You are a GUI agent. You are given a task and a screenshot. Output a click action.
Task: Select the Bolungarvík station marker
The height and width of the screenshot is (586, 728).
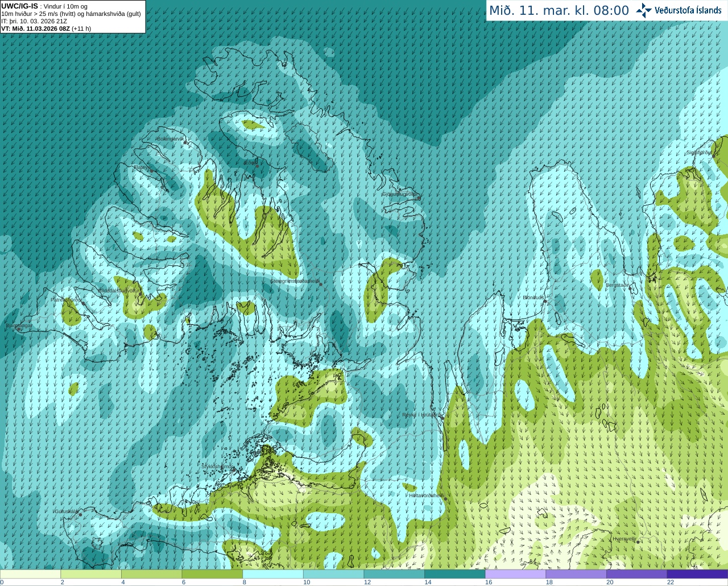(x=185, y=143)
